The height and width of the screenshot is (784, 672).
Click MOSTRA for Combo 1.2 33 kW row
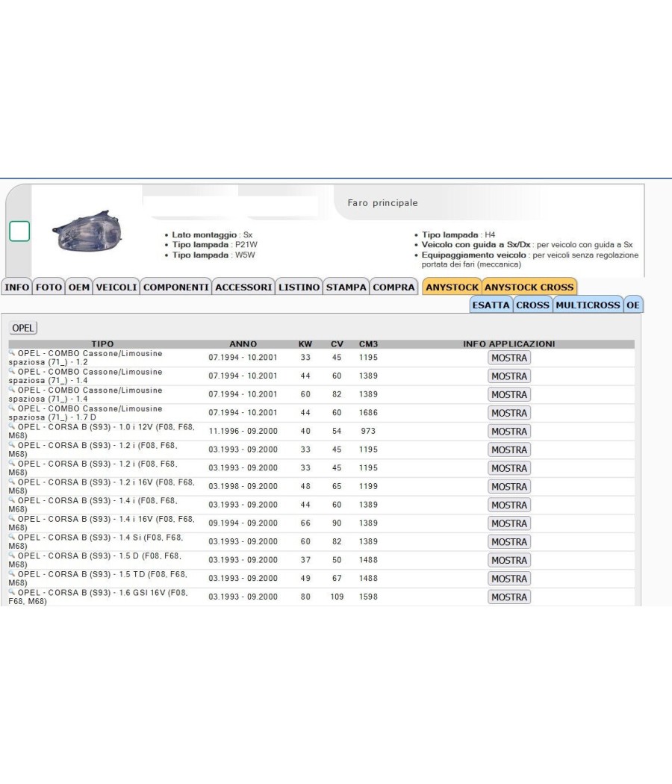509,358
